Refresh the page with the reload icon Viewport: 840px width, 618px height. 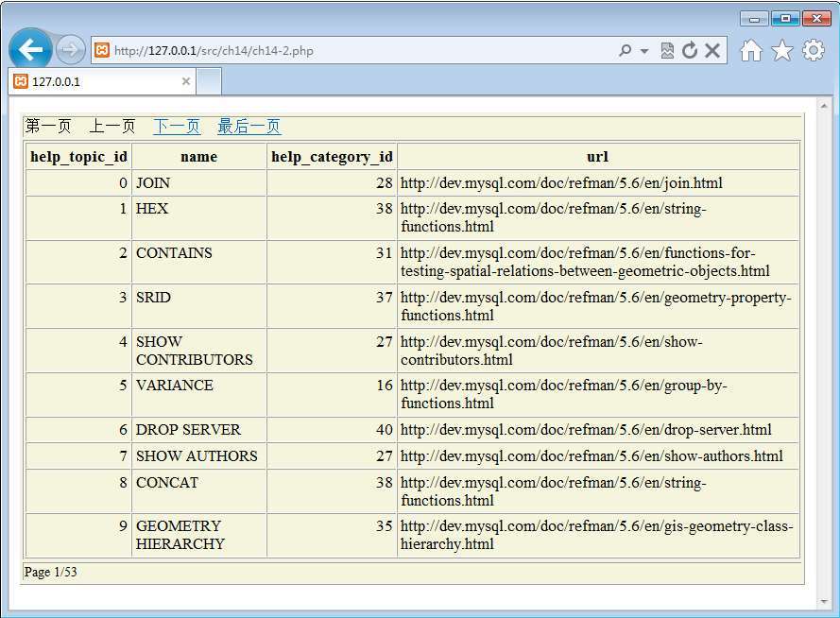(690, 50)
